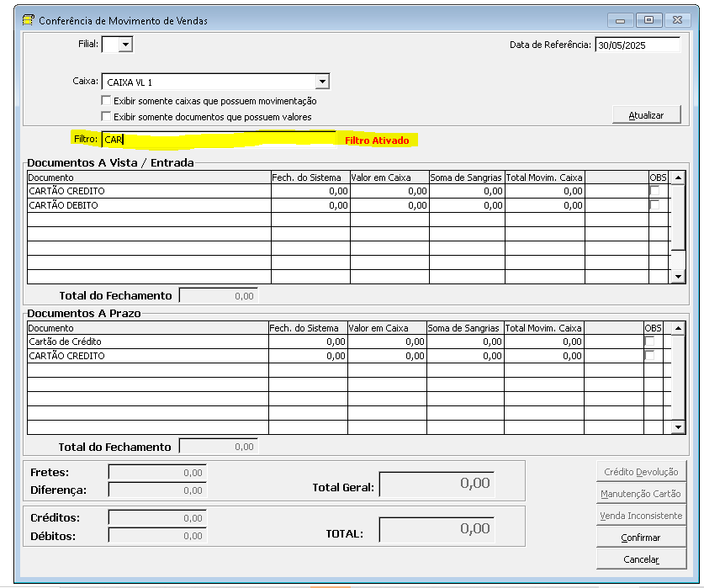
Task: Open the Caixa dropdown showing CAIXA VL 1
Action: coord(322,82)
